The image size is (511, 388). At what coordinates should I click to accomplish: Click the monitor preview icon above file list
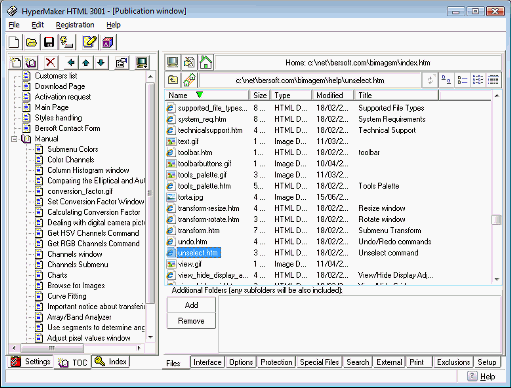coord(173,62)
